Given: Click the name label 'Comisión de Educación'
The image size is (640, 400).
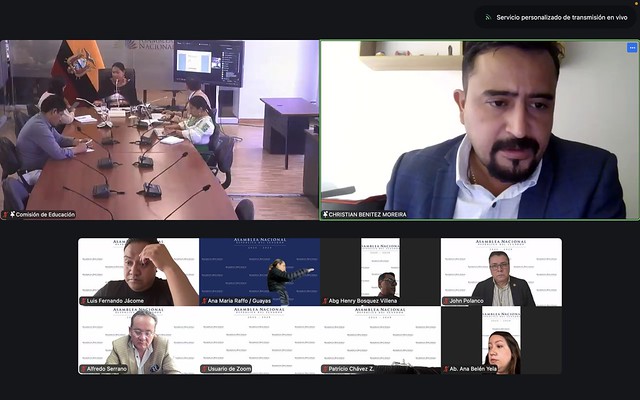Looking at the screenshot, I should [x=45, y=214].
